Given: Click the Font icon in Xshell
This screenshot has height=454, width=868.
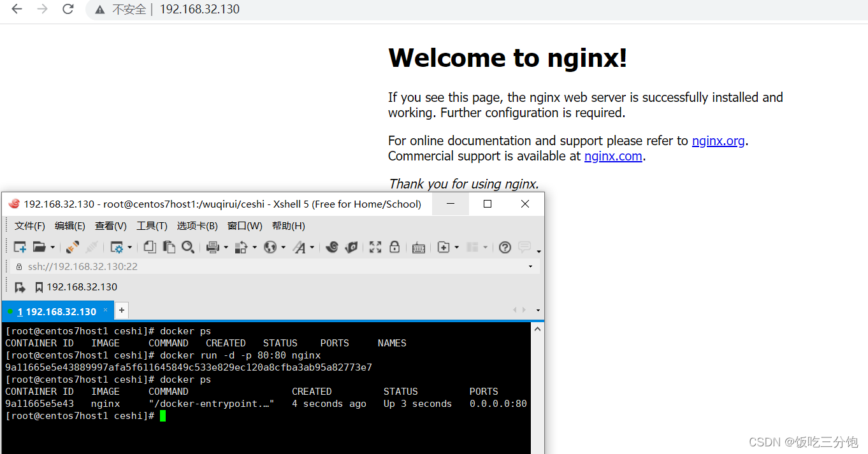Looking at the screenshot, I should point(300,247).
